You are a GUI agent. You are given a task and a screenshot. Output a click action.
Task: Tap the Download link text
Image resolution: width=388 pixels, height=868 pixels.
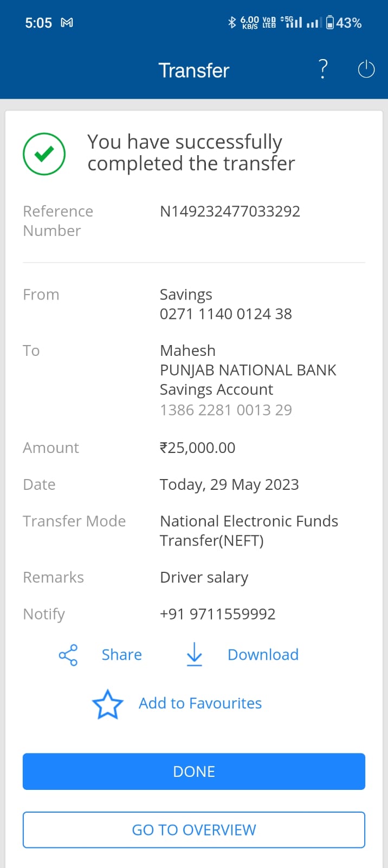pyautogui.click(x=263, y=655)
